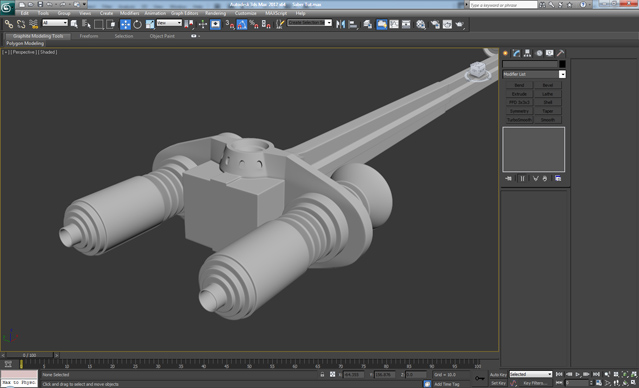The width and height of the screenshot is (639, 388).
Task: Toggle Window/Crossing selection icon
Action: click(x=110, y=24)
